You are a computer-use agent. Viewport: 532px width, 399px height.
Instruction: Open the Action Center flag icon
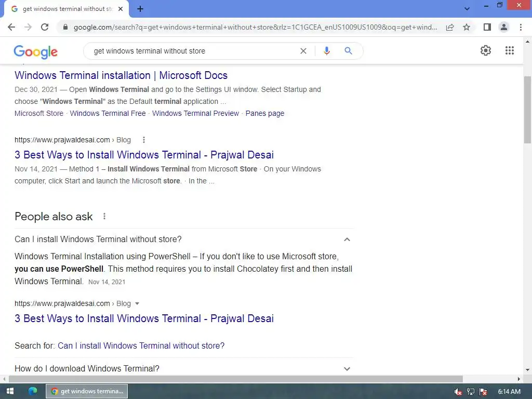[483, 392]
